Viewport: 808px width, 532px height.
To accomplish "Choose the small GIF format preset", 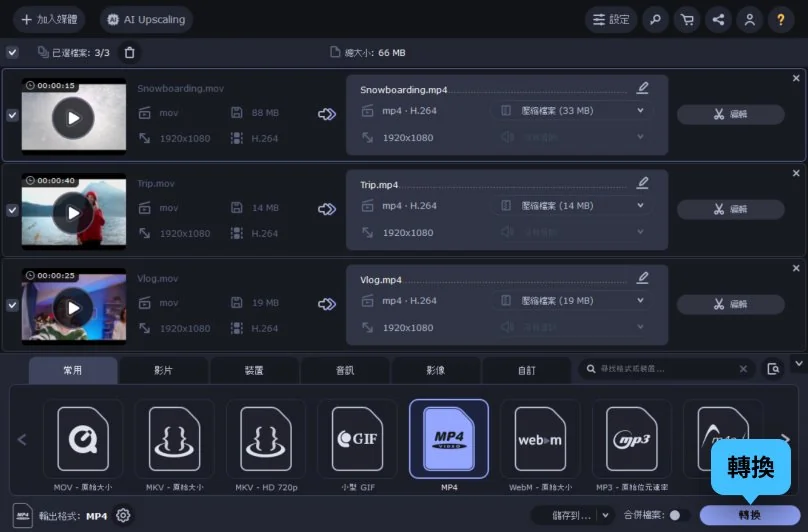I will click(357, 439).
